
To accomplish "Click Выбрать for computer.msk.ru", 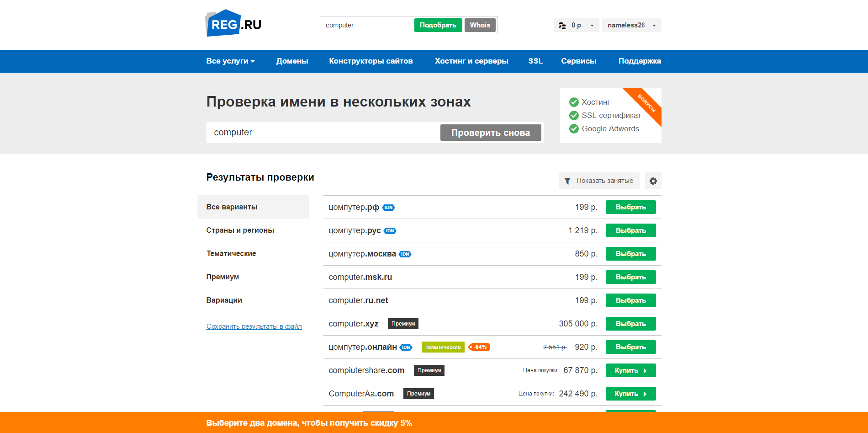I will 630,277.
